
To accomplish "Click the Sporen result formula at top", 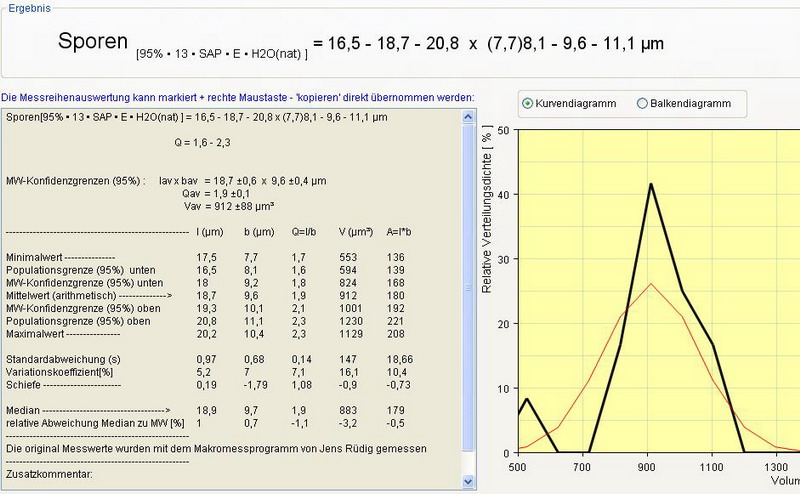I will (x=360, y=43).
